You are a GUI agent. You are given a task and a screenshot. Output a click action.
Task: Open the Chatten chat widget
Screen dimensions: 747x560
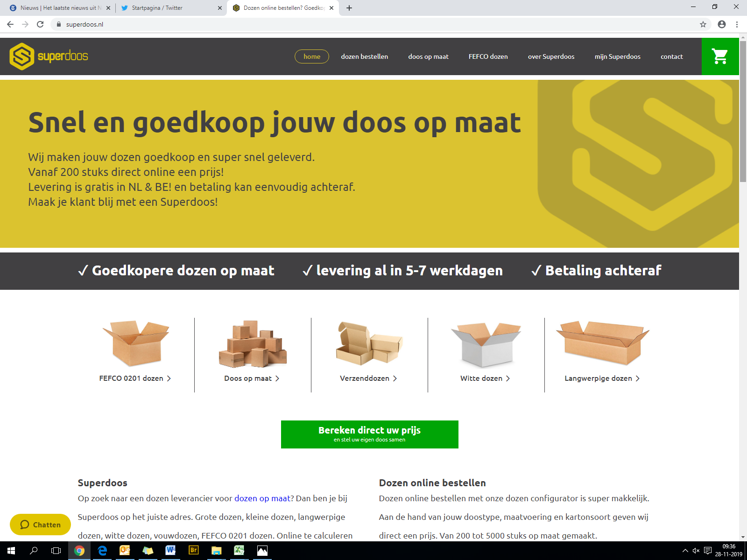(x=40, y=525)
